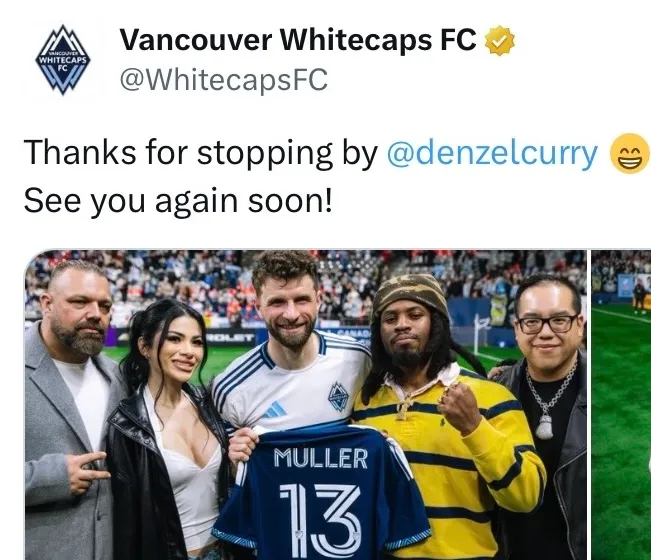Click the grinning emoji in the tweet

[x=630, y=153]
